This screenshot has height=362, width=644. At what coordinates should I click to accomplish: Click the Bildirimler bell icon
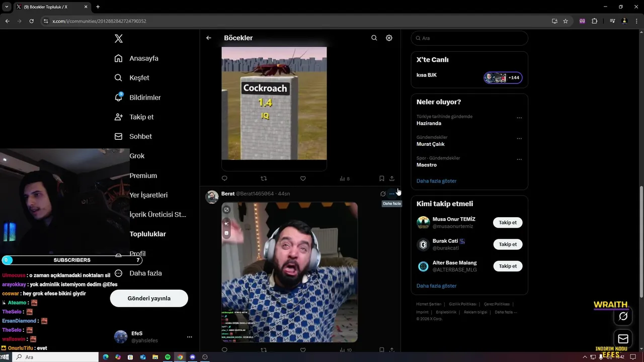pos(119,97)
